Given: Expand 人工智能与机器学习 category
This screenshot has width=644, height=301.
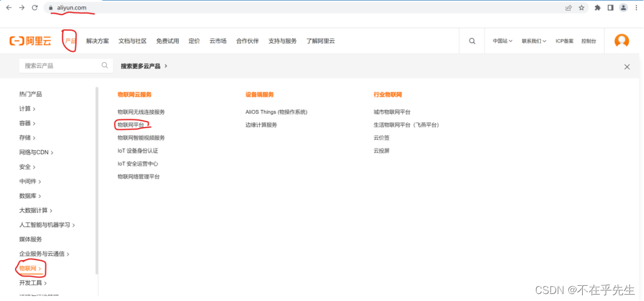Looking at the screenshot, I should [47, 225].
